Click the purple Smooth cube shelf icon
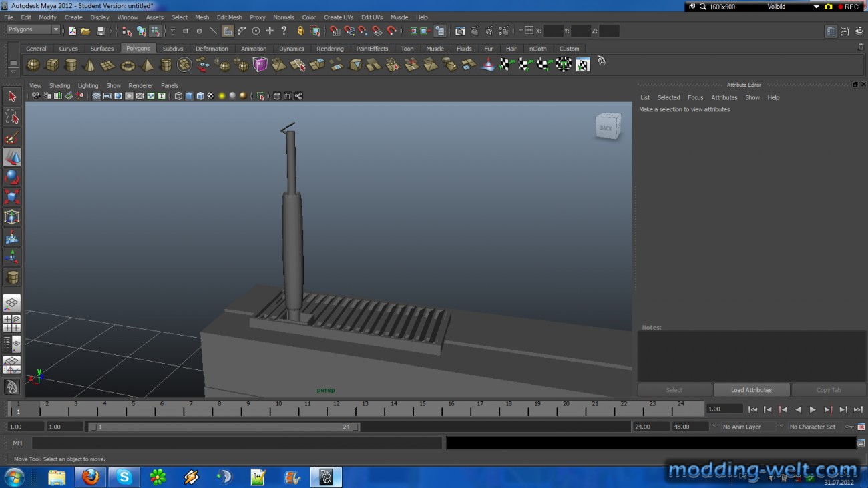The width and height of the screenshot is (868, 488). pos(260,65)
